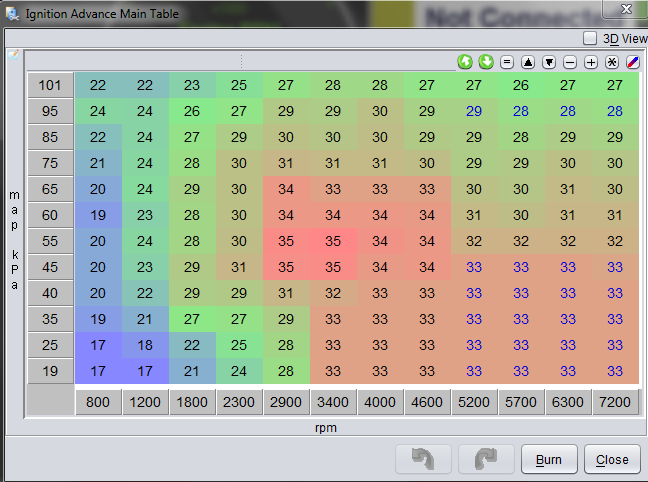
Task: Select the 4600 rpm bin header
Action: pyautogui.click(x=427, y=402)
